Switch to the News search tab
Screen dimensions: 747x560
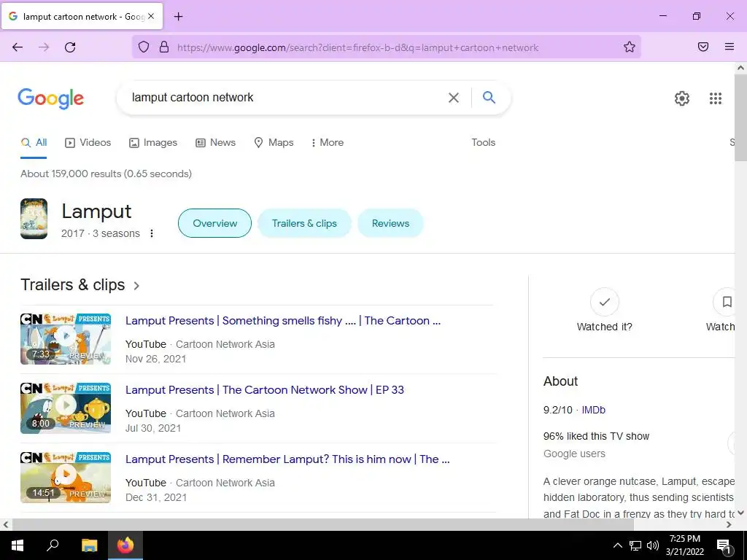pos(215,142)
